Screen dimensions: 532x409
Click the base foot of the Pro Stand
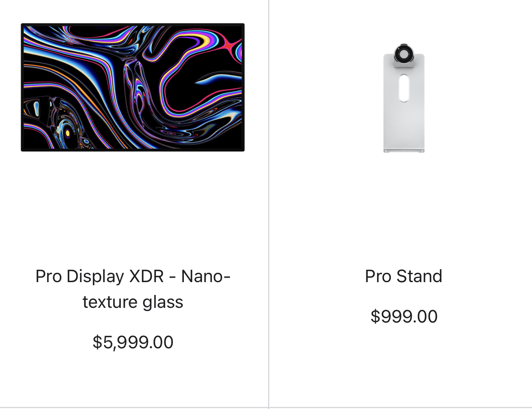404,151
